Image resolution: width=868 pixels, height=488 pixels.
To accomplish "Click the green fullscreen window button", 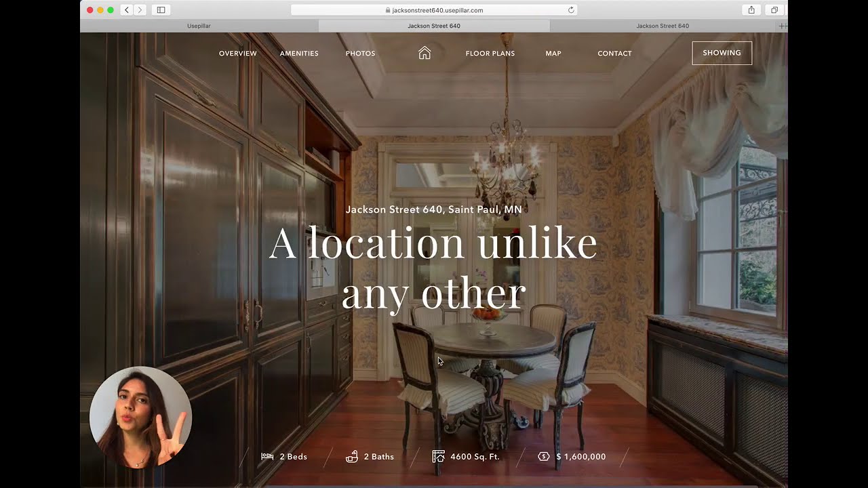I will (111, 10).
